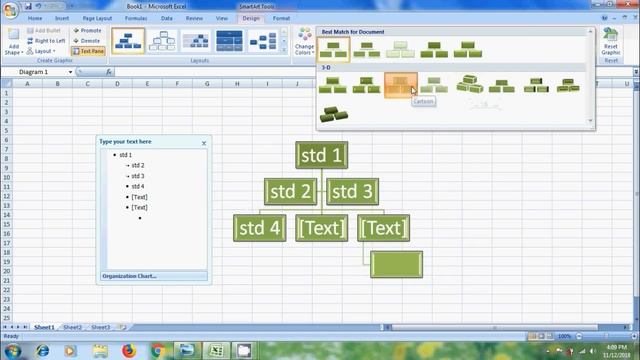Select the first Organization Chart layout thumbnail

pos(128,41)
